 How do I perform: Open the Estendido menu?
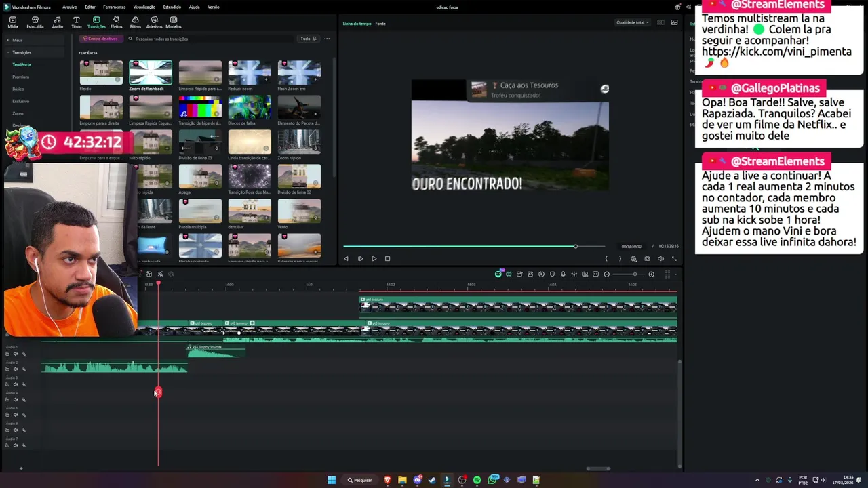(x=172, y=7)
